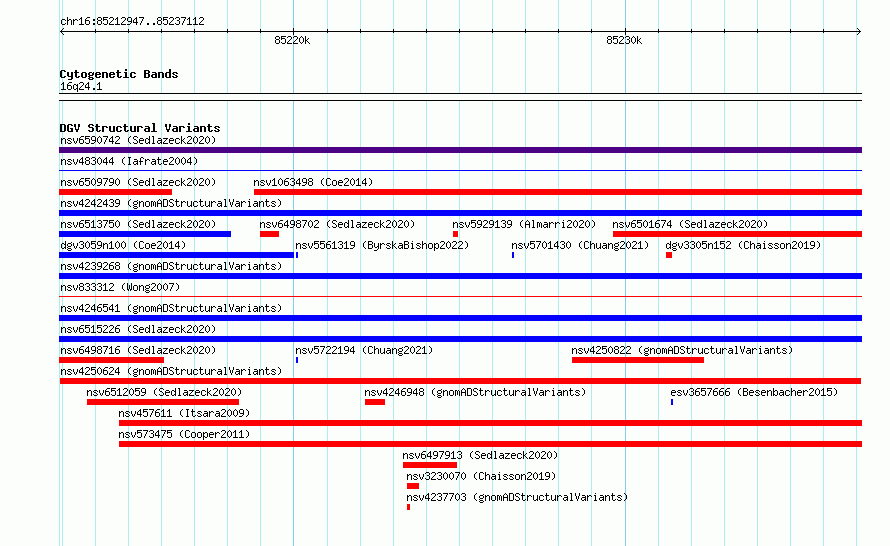The image size is (890, 546).
Task: Open nsv4246541 gnomAD variant label
Action: tap(171, 308)
